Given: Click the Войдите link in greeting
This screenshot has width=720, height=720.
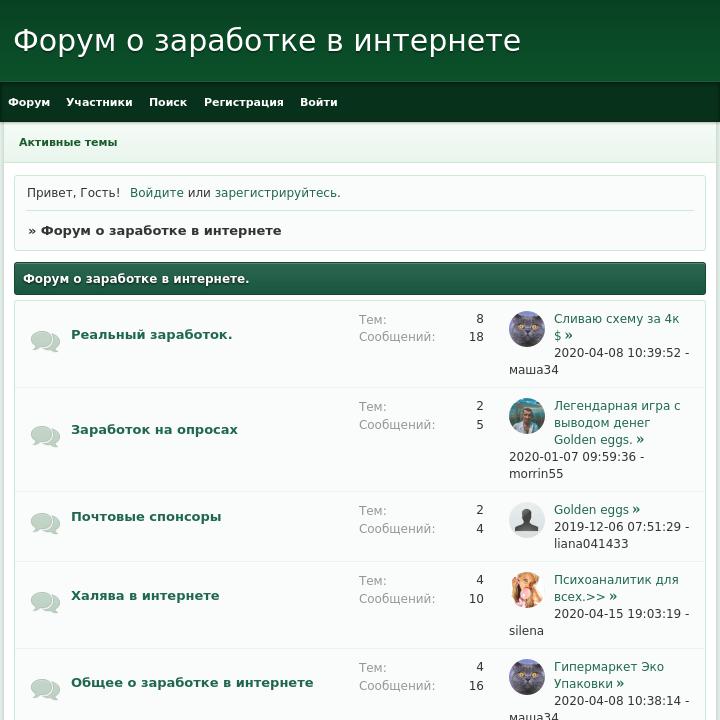Looking at the screenshot, I should tap(157, 193).
